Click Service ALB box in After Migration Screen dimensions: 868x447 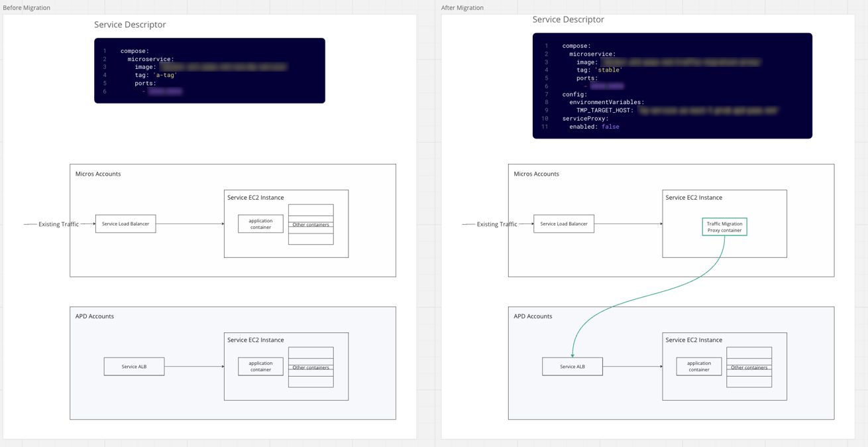[572, 367]
